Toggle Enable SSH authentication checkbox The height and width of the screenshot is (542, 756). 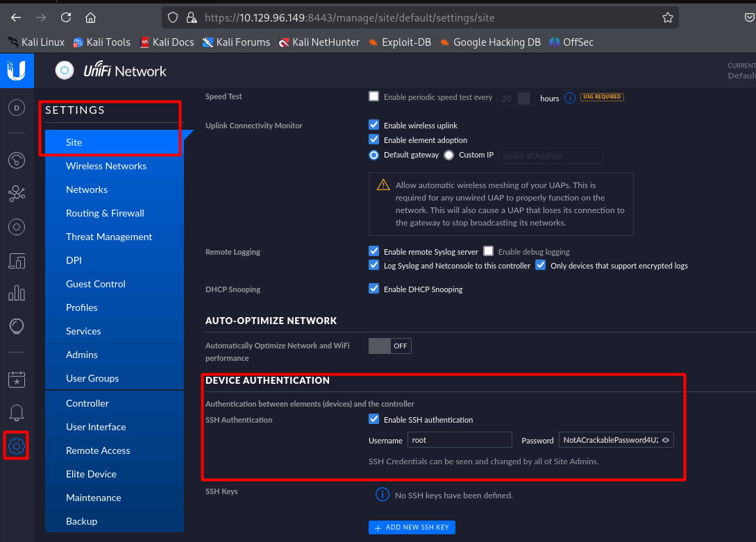pos(373,418)
